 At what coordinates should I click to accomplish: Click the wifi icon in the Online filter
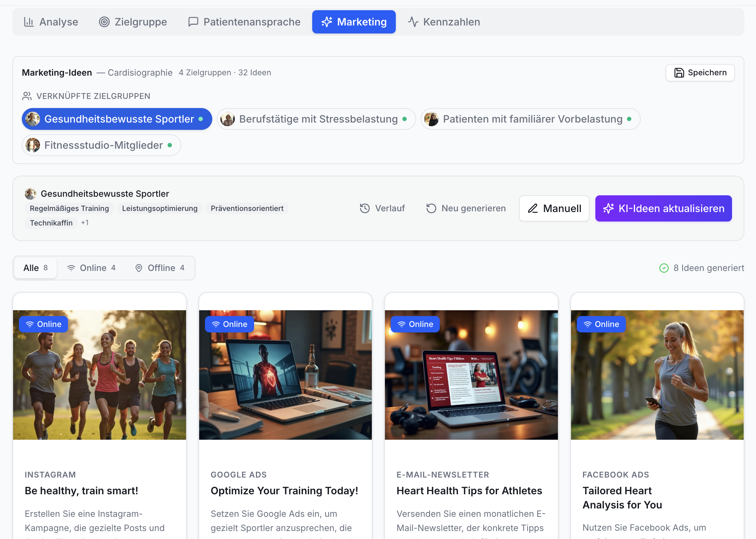(71, 268)
